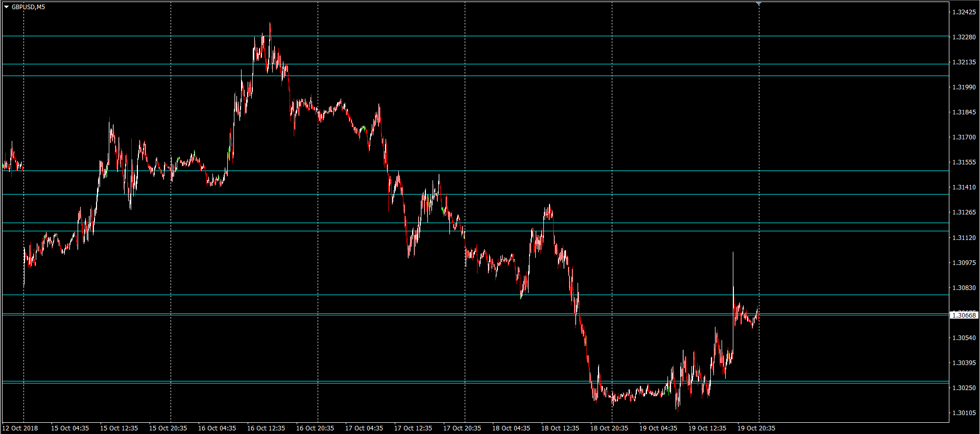Viewport: 980px width, 434px height.
Task: Click the 1.32425 price on the scale
Action: pyautogui.click(x=964, y=12)
